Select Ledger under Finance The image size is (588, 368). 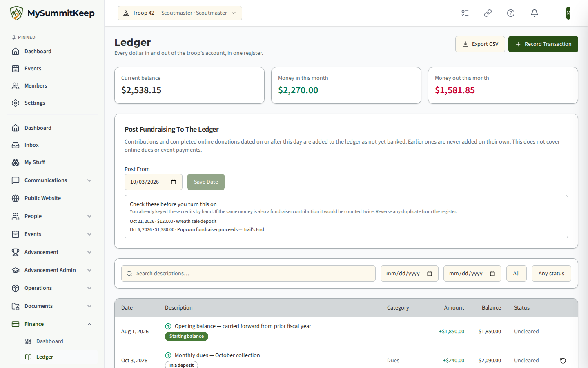[x=59, y=357]
